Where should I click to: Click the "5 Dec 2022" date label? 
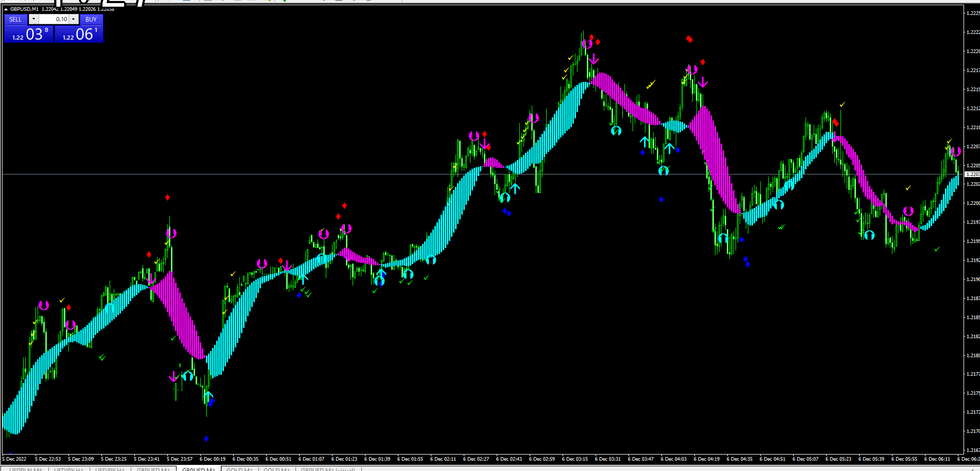[x=14, y=459]
